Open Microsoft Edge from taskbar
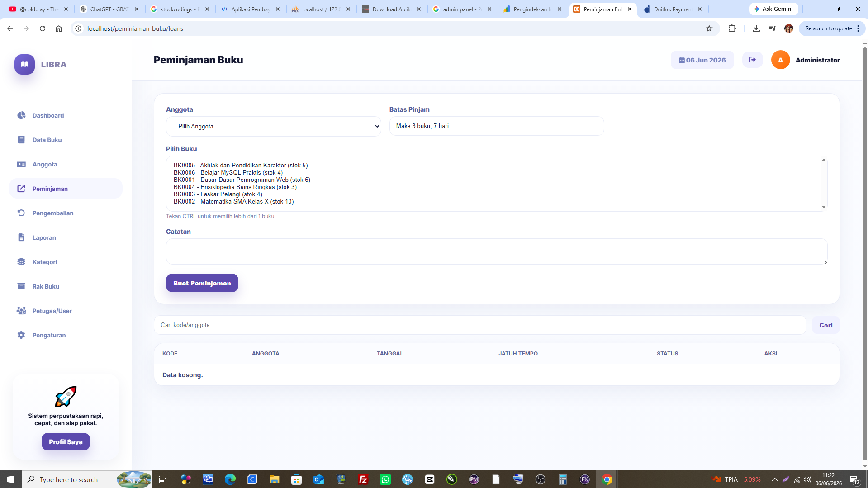Image resolution: width=868 pixels, height=488 pixels. pos(230,479)
